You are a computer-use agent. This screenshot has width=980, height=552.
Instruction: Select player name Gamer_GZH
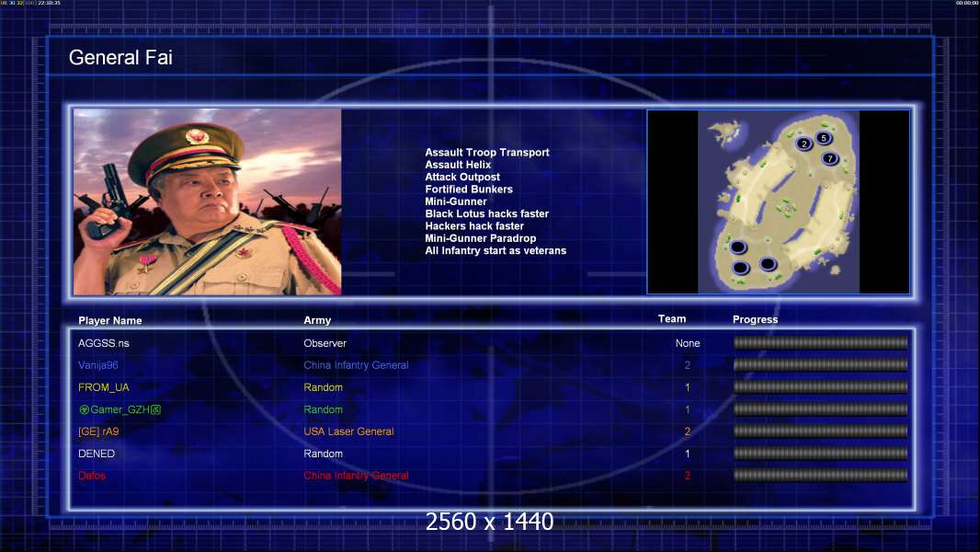click(x=120, y=409)
